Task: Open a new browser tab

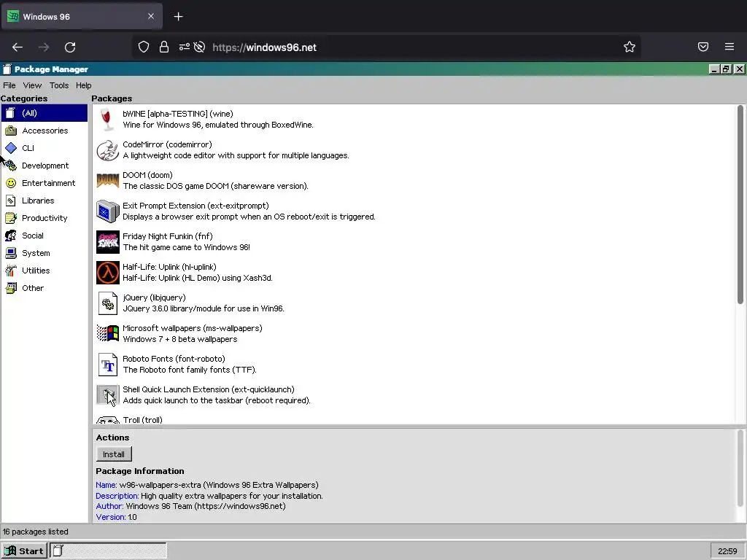Action: [x=178, y=17]
